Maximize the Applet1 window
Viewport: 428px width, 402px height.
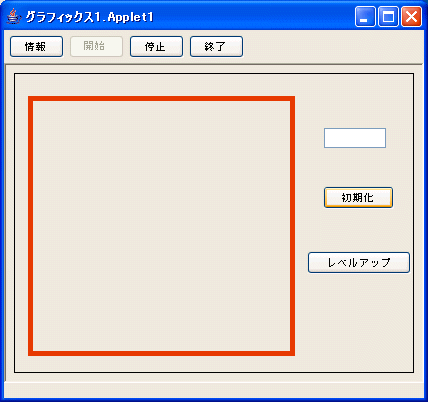click(x=388, y=16)
